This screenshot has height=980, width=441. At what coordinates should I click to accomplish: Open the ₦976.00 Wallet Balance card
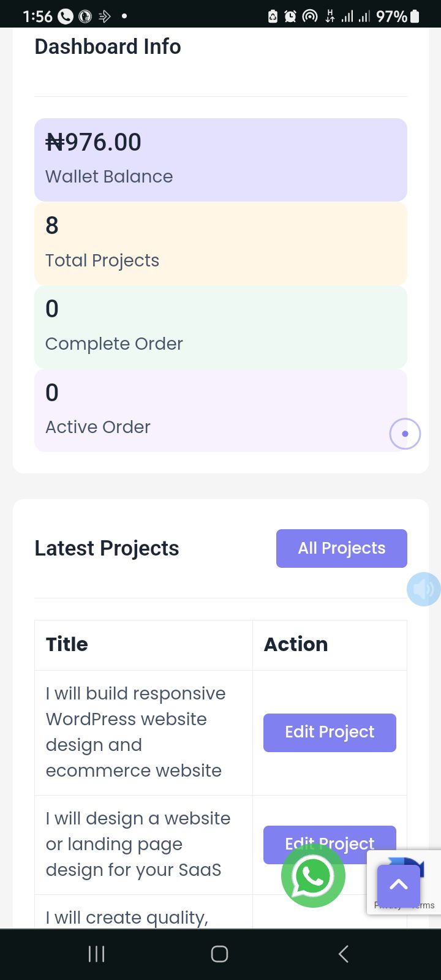coord(221,159)
